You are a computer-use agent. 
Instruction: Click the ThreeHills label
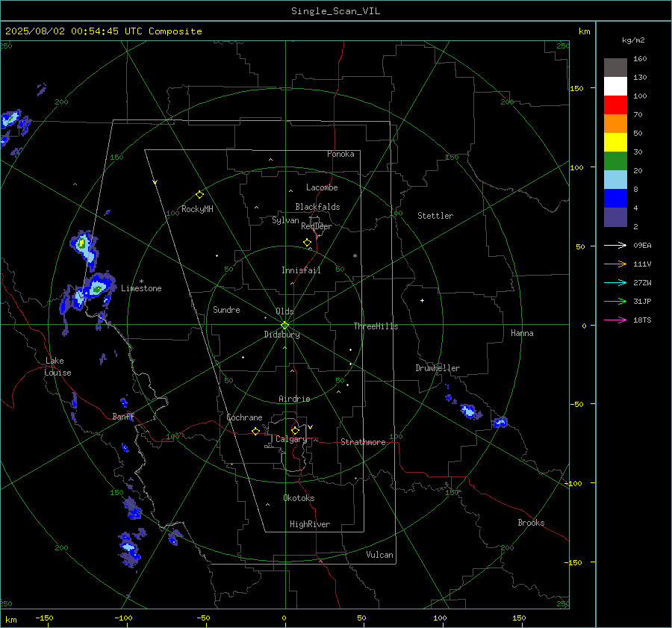tap(376, 326)
